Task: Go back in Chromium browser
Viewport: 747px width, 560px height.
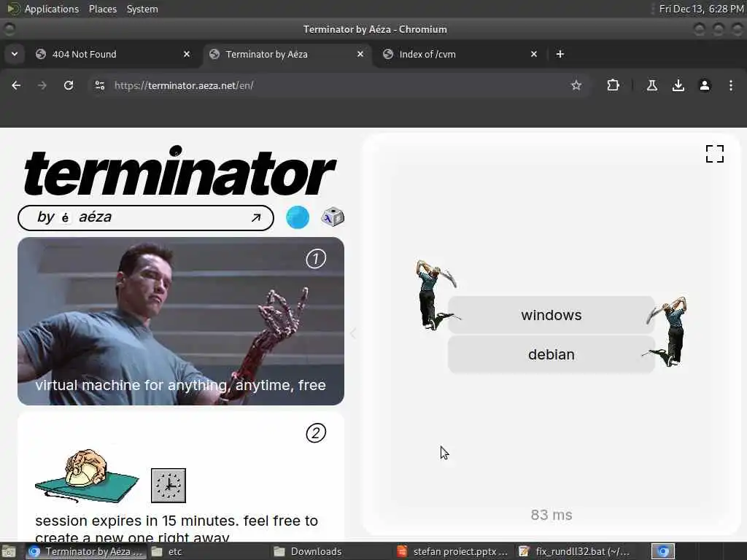Action: pos(16,85)
